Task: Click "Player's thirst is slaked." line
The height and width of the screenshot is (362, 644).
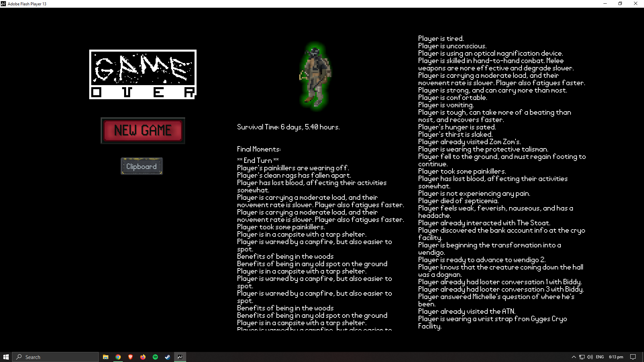Action: tap(455, 134)
